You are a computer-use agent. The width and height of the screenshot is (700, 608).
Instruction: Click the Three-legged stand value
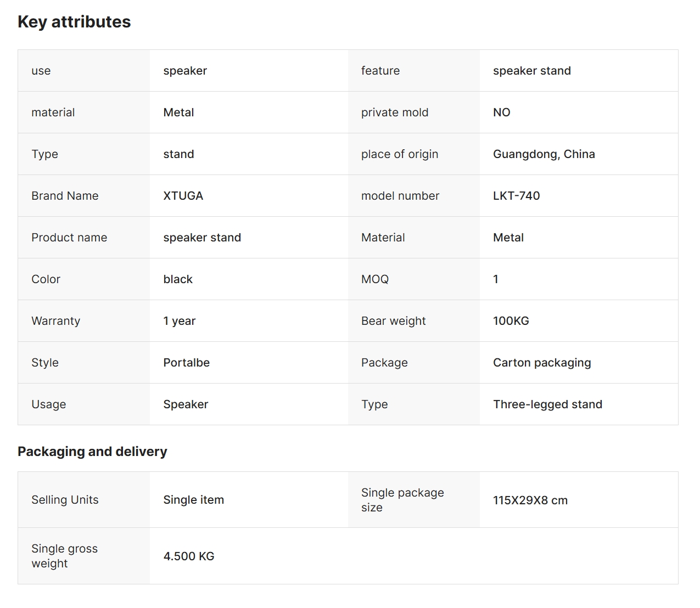click(547, 404)
